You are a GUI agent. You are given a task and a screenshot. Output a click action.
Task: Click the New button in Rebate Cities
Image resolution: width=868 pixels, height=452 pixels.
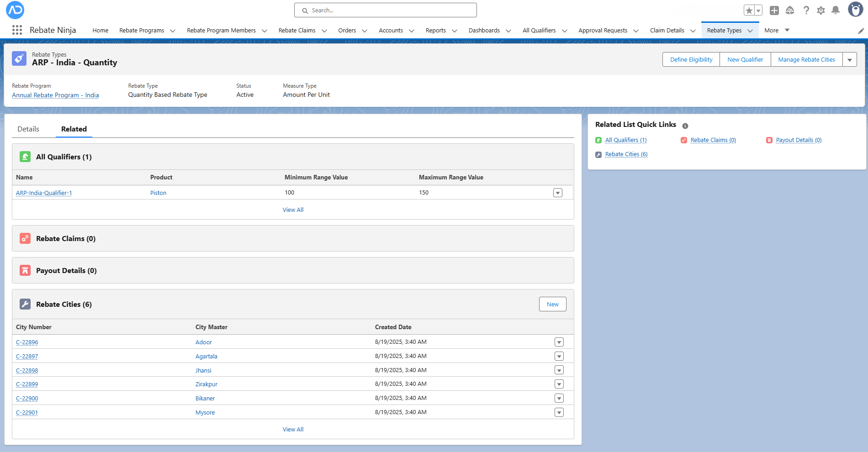552,305
